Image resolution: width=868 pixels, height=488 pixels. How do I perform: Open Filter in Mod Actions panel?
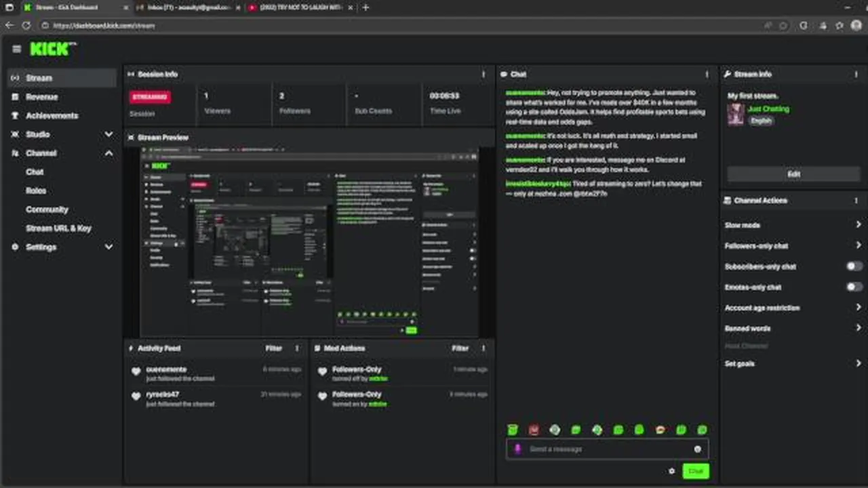click(460, 348)
